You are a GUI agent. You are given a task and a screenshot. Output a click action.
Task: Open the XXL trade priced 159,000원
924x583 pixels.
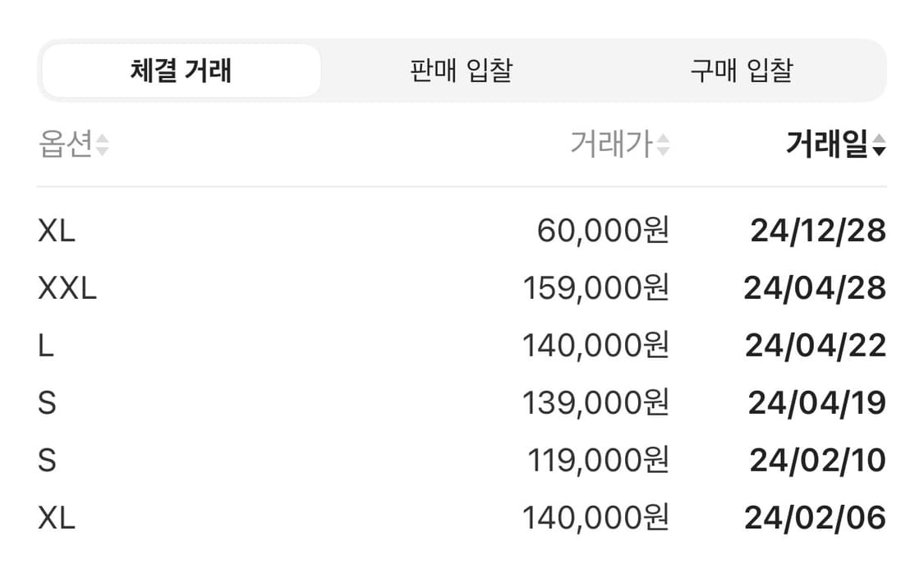point(460,287)
